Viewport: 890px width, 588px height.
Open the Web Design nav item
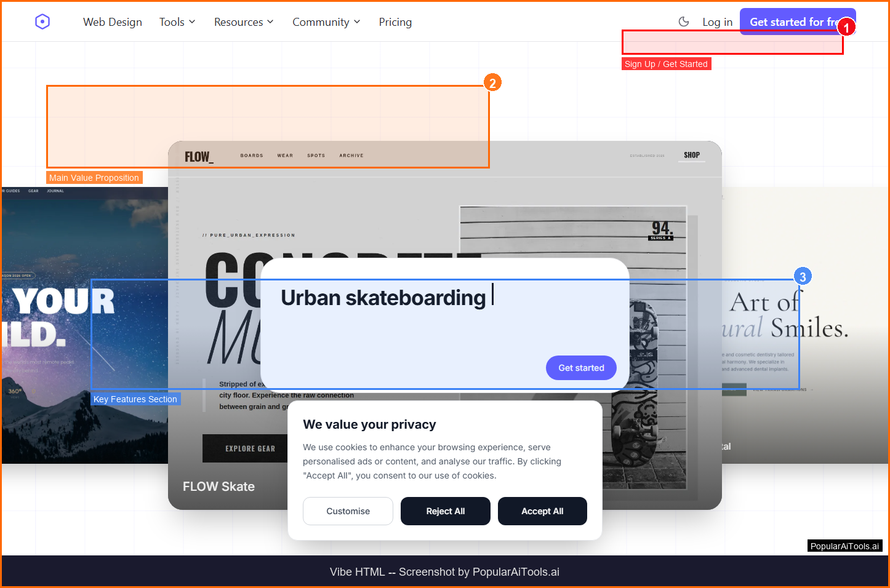(x=113, y=22)
